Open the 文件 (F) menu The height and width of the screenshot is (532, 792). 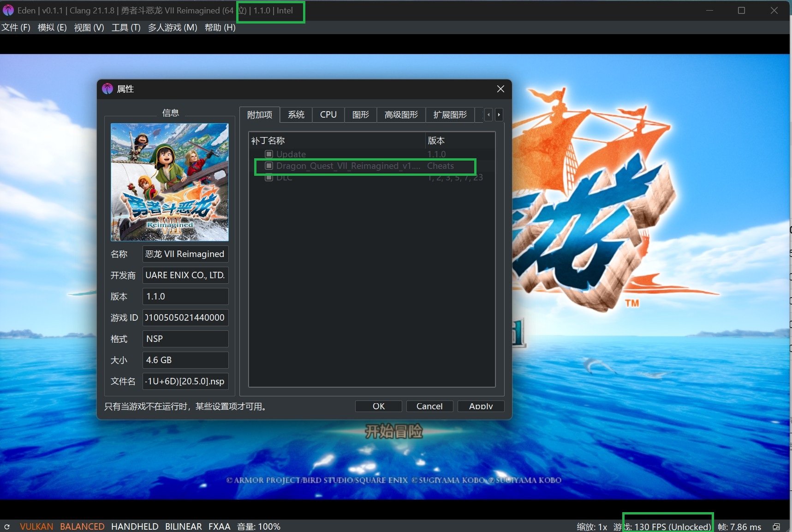pos(16,27)
